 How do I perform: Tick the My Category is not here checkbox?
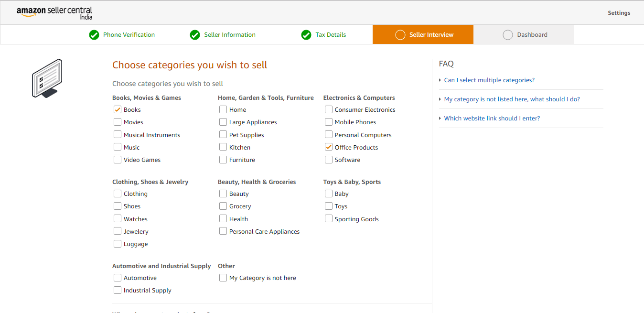tap(223, 278)
